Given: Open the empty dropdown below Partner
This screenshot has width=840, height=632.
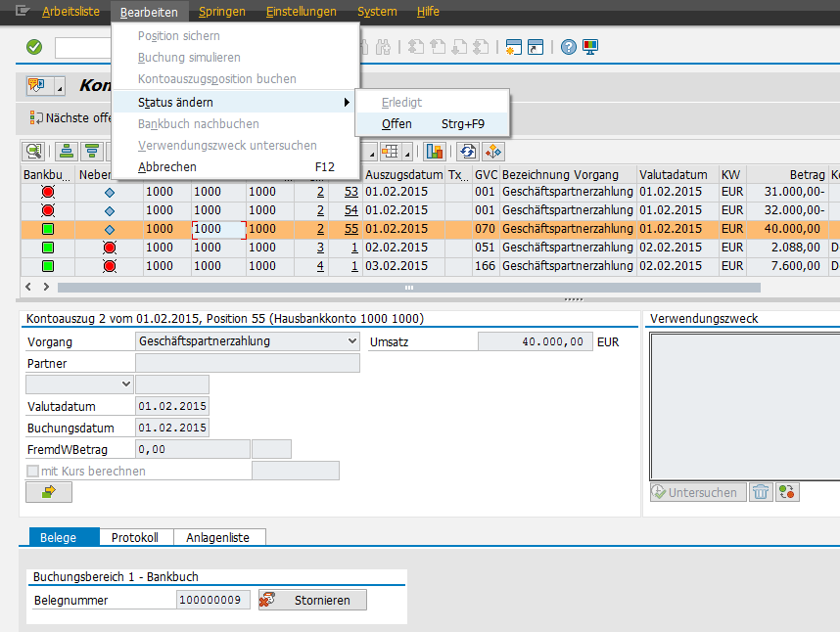Looking at the screenshot, I should (124, 384).
